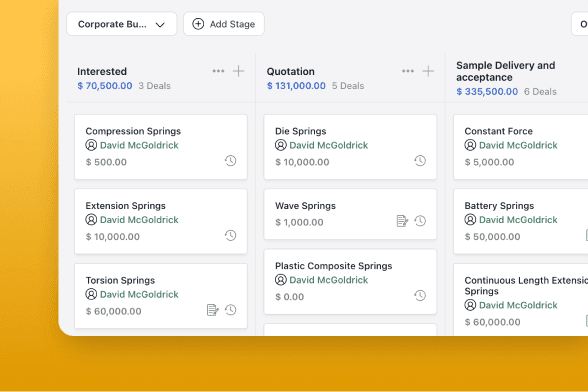Click the contact avatar icon on Constant Force
588x392 pixels.
coord(470,145)
